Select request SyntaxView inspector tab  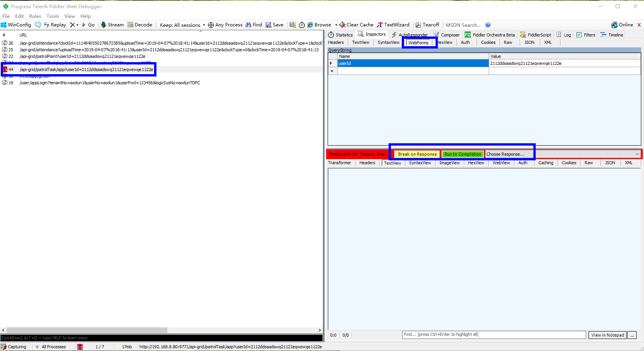click(389, 43)
